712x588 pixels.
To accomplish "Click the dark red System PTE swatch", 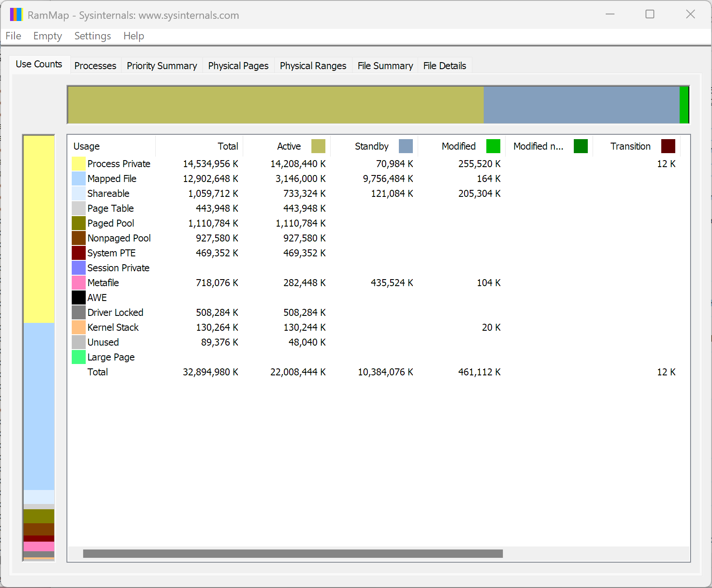I will pos(79,253).
